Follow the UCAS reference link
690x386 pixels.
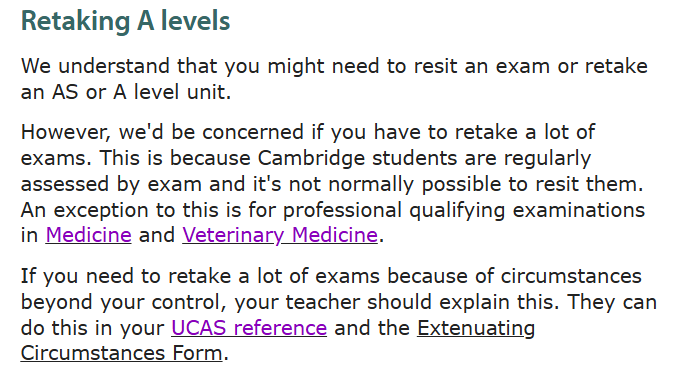pos(249,328)
